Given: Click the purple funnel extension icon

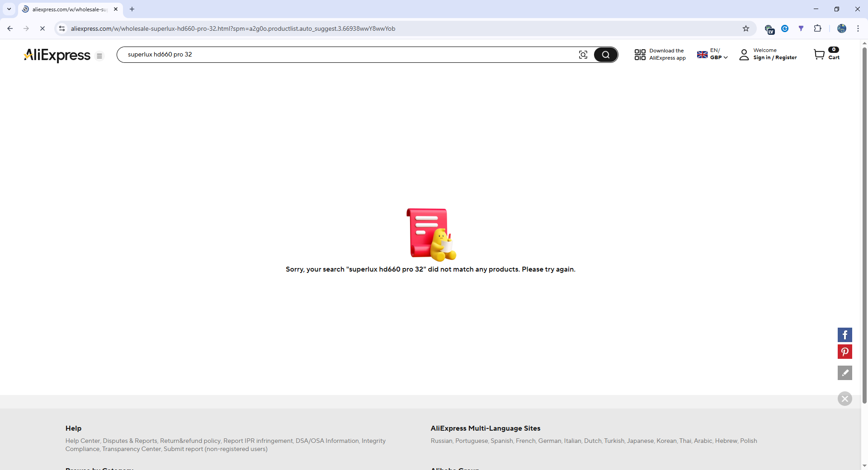Looking at the screenshot, I should (x=801, y=28).
